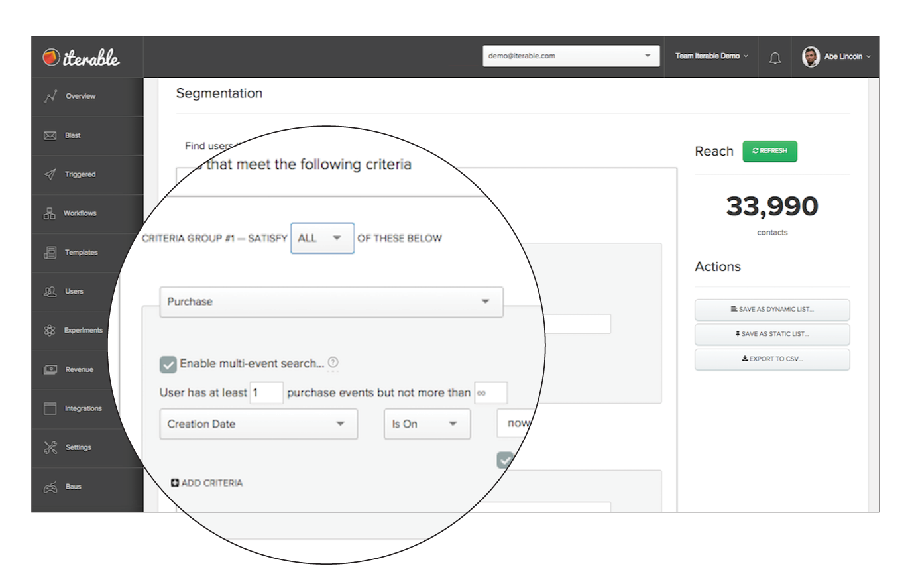Click the Triggered paper plane icon
Screen dimensions: 906x588
pyautogui.click(x=50, y=175)
